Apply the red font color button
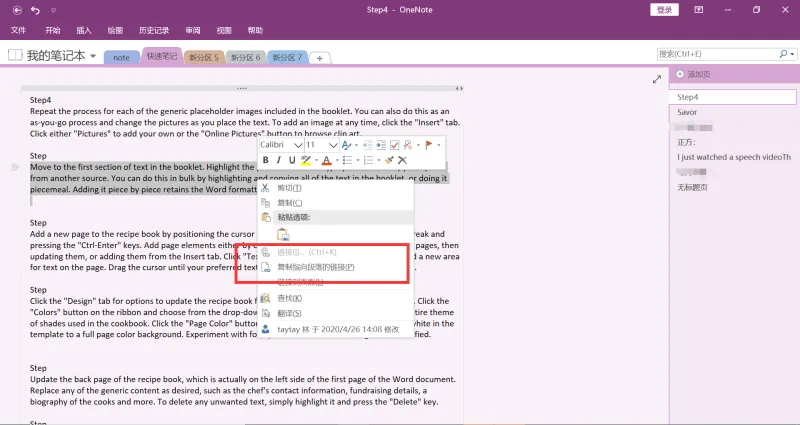Image resolution: width=800 pixels, height=425 pixels. [327, 161]
